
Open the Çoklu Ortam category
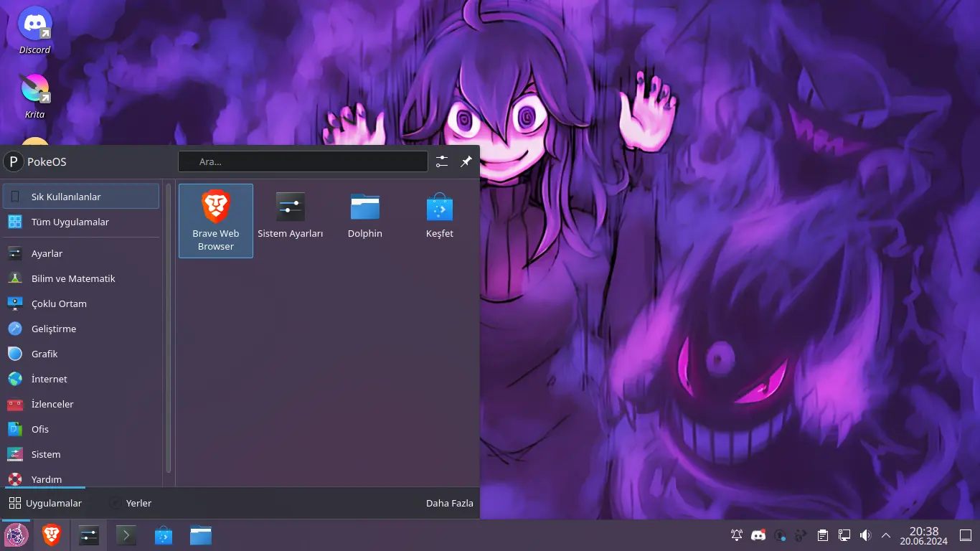pyautogui.click(x=81, y=303)
